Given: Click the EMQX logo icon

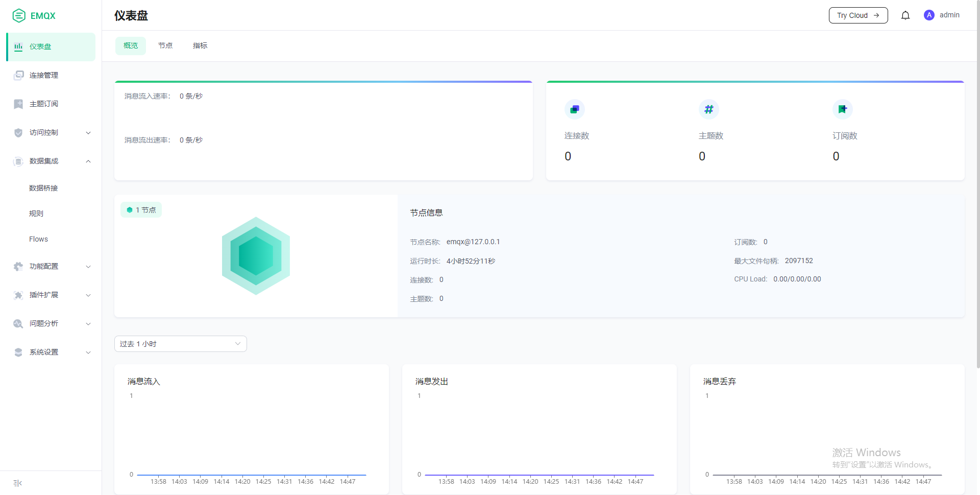Looking at the screenshot, I should (x=19, y=16).
